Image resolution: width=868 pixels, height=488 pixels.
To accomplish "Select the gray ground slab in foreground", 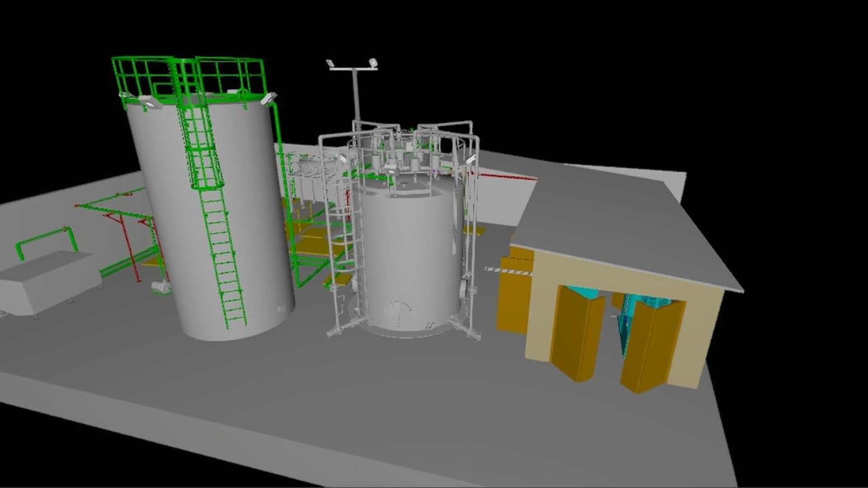I will (362, 407).
